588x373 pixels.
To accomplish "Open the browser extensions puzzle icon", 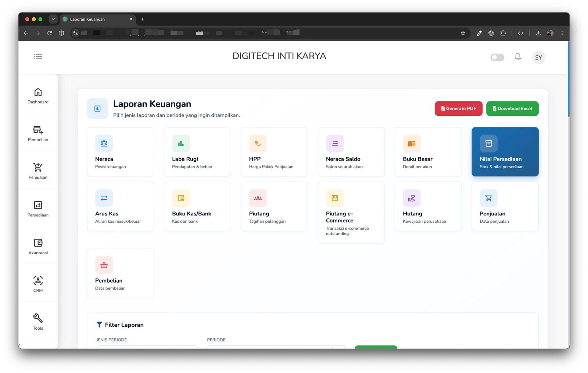I will 503,33.
